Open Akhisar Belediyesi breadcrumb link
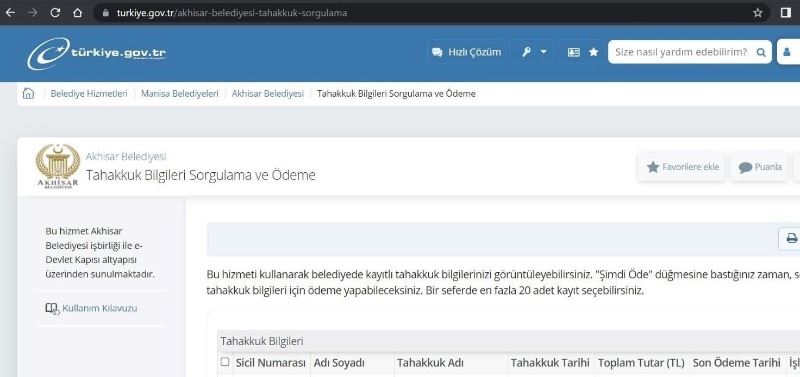The width and height of the screenshot is (800, 377). click(267, 93)
